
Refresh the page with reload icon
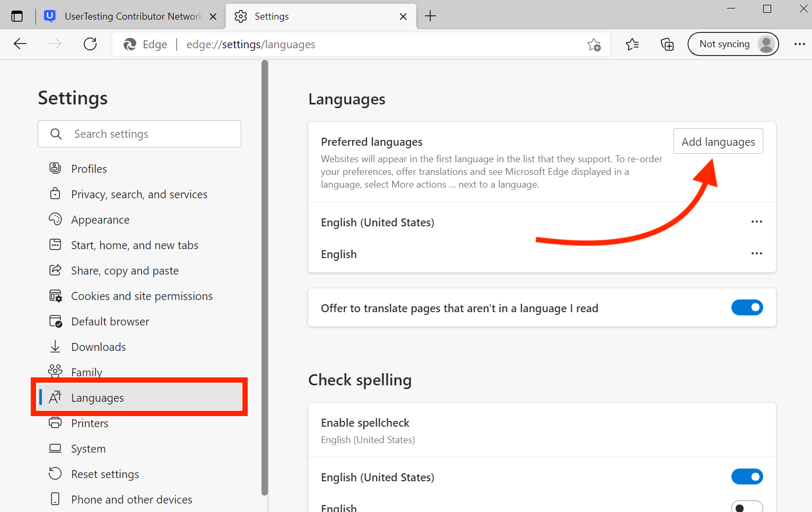[x=90, y=44]
